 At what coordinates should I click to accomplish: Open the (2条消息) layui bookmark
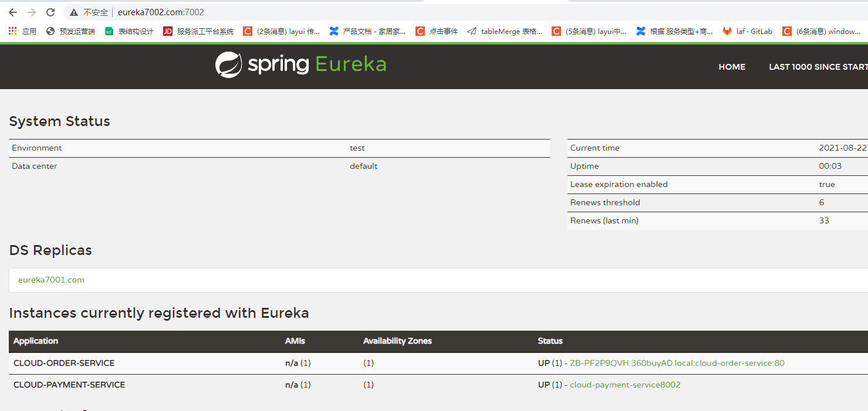[x=282, y=31]
